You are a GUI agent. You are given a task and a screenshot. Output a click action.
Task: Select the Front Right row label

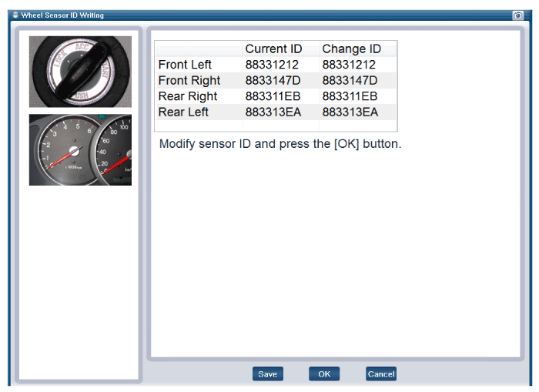[x=189, y=81]
